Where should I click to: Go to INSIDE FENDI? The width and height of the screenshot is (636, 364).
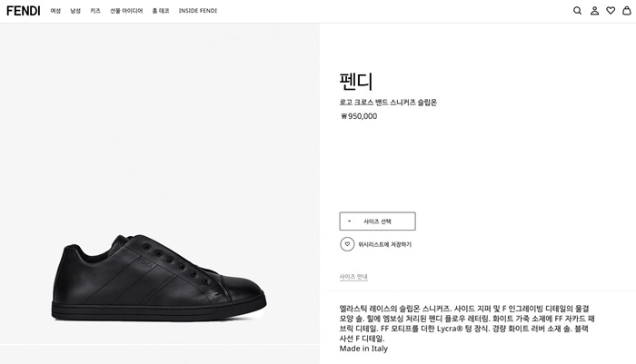(198, 11)
